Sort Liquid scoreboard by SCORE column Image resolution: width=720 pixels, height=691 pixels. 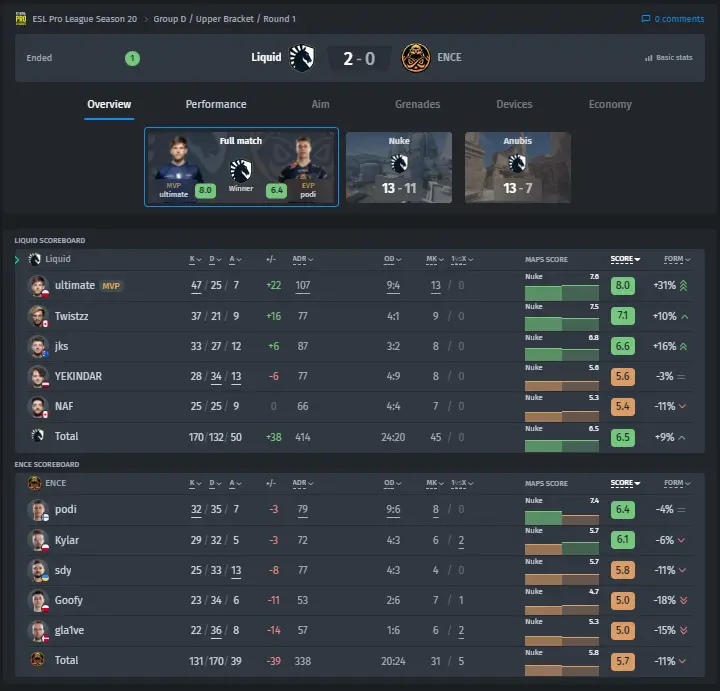coord(625,259)
